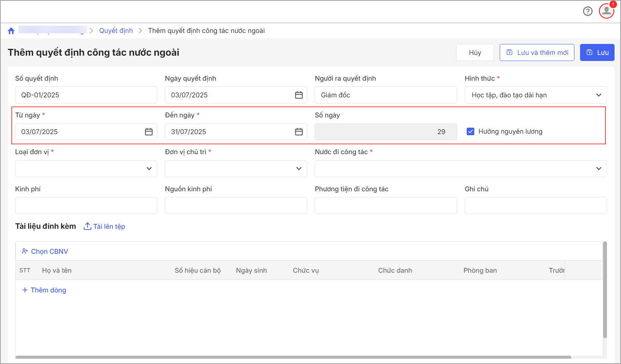The width and height of the screenshot is (621, 364).
Task: Open calendar for Ngày quyết định
Action: [299, 95]
